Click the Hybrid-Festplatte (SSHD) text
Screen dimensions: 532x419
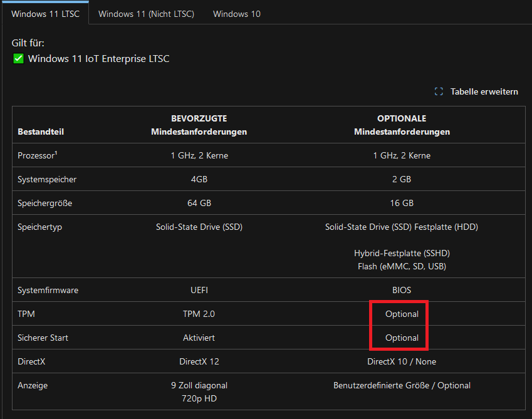[402, 253]
